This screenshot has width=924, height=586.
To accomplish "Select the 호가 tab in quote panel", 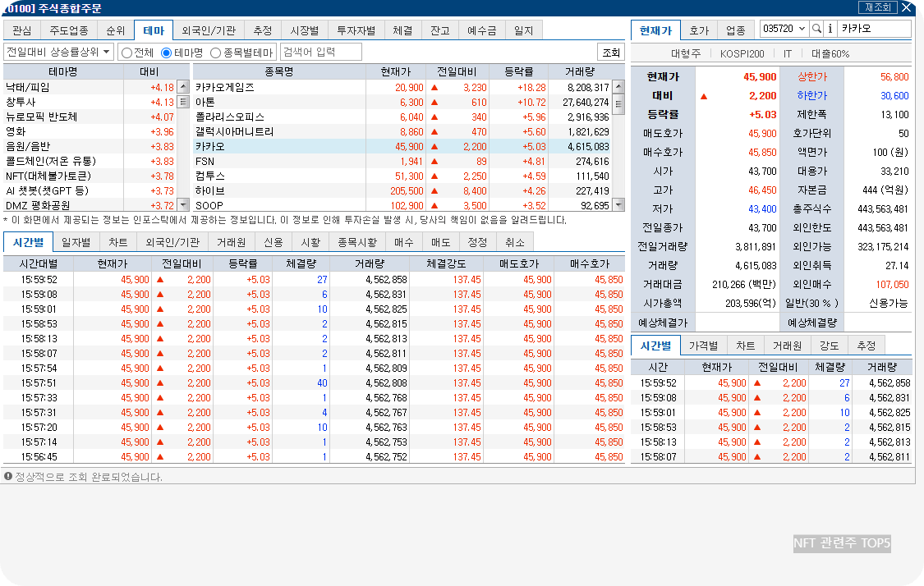I will click(x=699, y=30).
